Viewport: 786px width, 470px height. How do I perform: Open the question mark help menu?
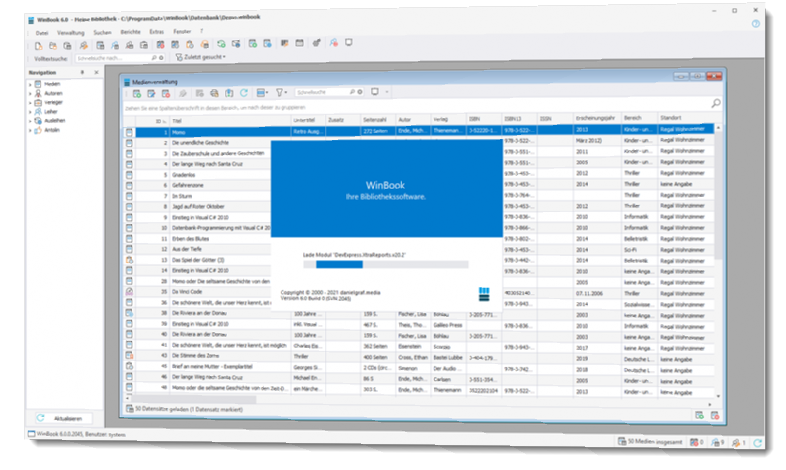[202, 31]
